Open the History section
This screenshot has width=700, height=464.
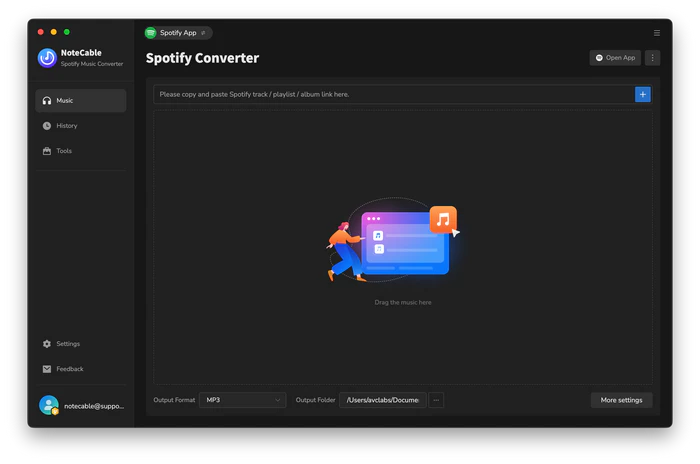point(80,126)
